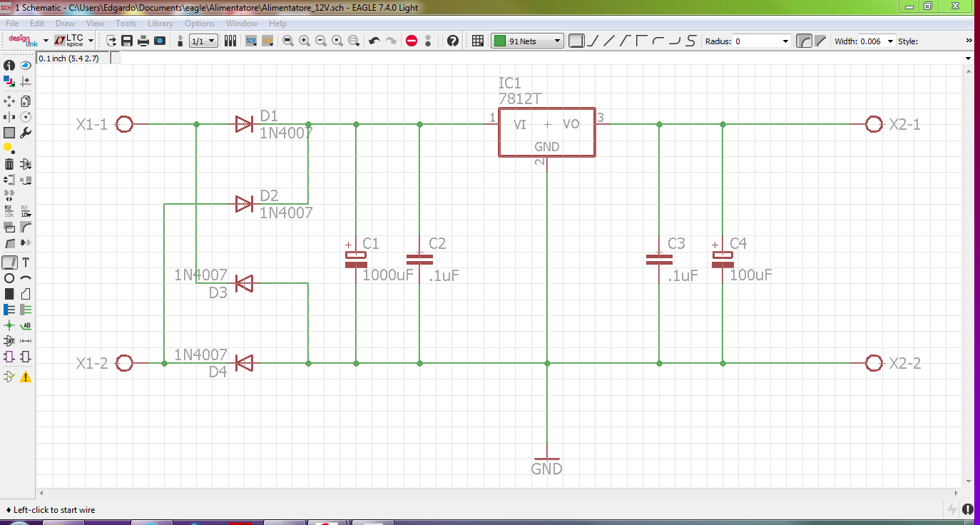Open the 91 Nets layer dropdown
The width and height of the screenshot is (980, 525).
[x=528, y=41]
